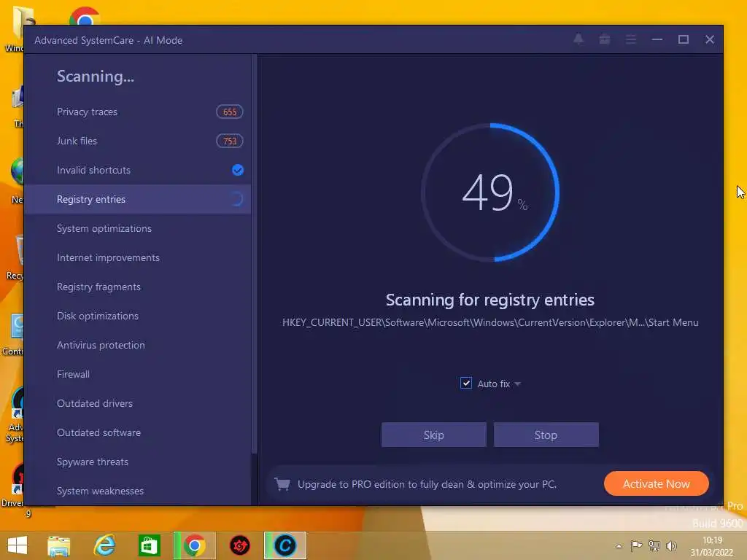Click the shopping cart upgrade icon
The width and height of the screenshot is (747, 560).
tap(282, 484)
